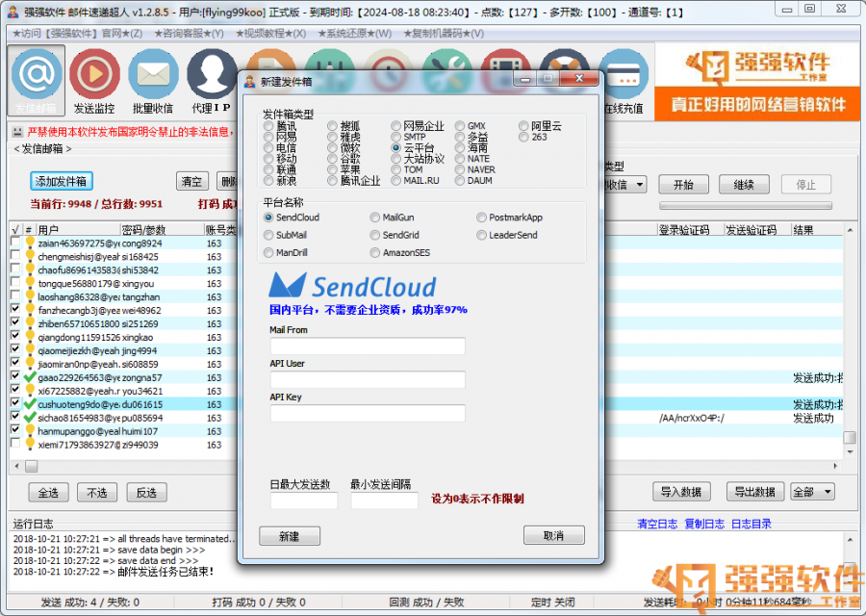This screenshot has height=616, width=866.
Task: Click the 新建 button in dialog
Action: pos(290,536)
